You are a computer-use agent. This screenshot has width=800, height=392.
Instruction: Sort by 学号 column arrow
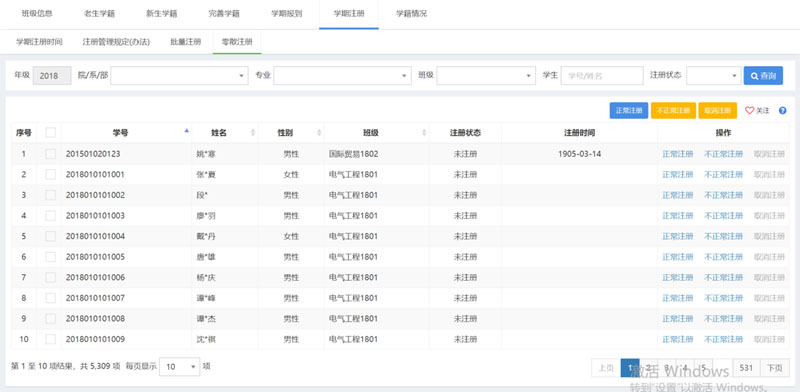[186, 132]
